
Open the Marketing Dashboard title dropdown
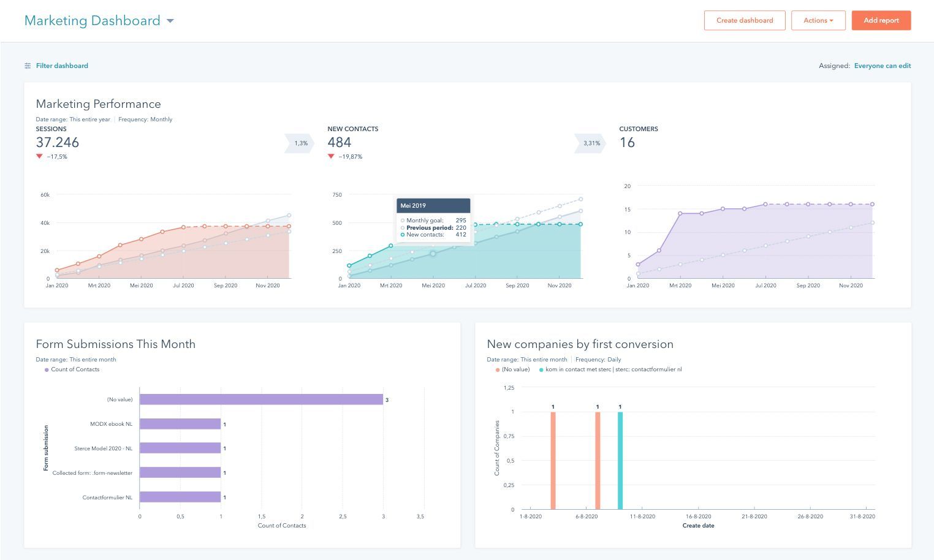[170, 20]
